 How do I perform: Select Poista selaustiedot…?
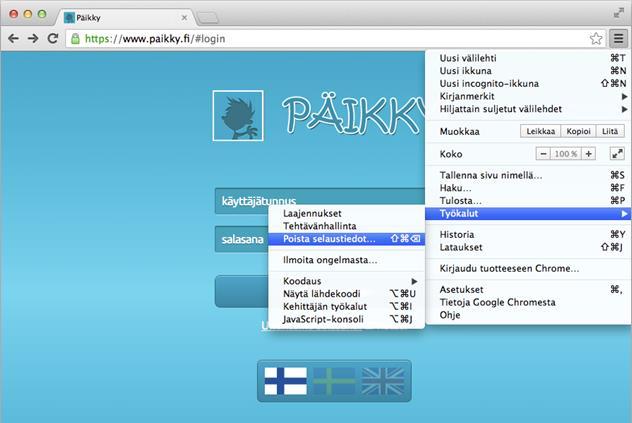point(347,239)
